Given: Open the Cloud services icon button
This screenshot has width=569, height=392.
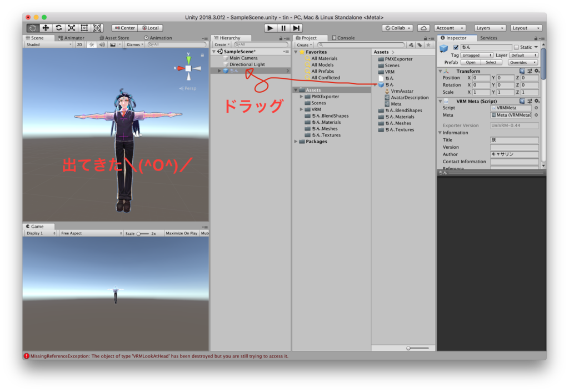Looking at the screenshot, I should tap(423, 28).
